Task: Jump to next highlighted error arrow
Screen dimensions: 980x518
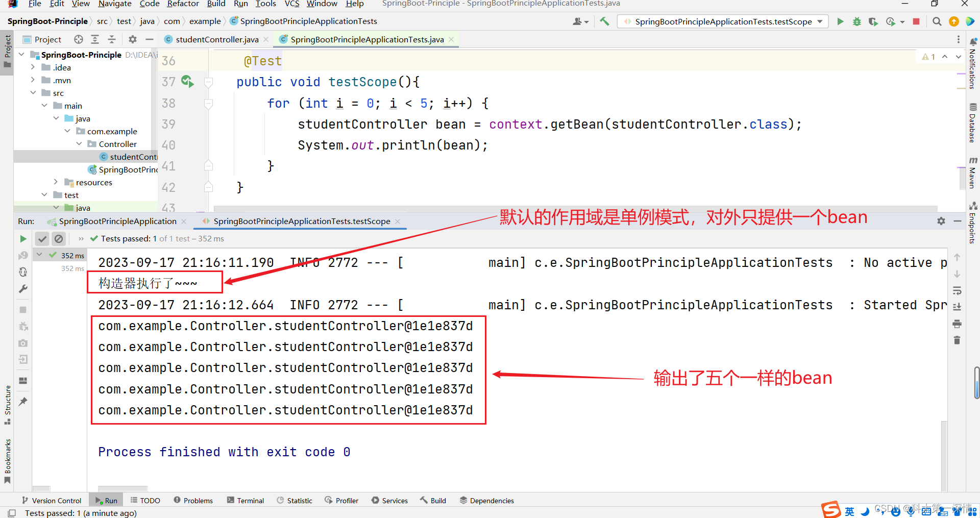Action: tap(959, 57)
